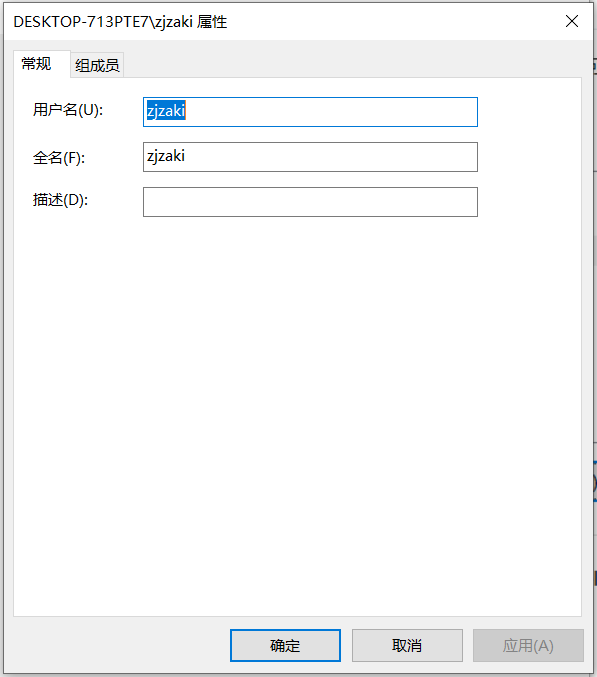Image resolution: width=597 pixels, height=677 pixels.
Task: Click the blank area of the 常规 panel
Action: click(x=297, y=410)
